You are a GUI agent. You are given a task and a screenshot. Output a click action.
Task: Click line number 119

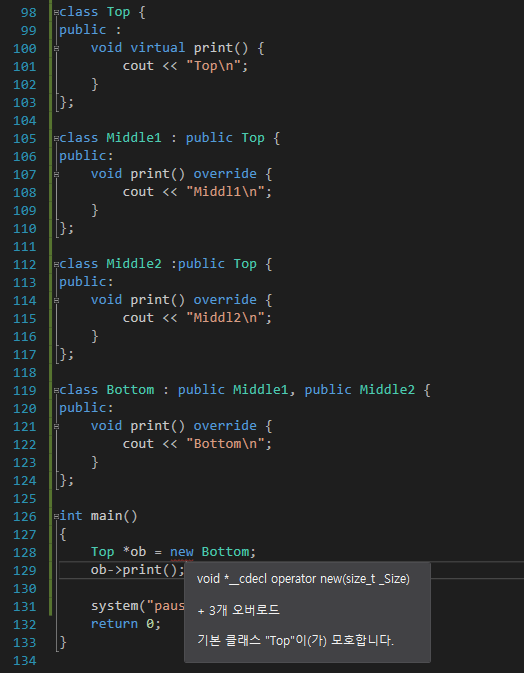(25, 391)
